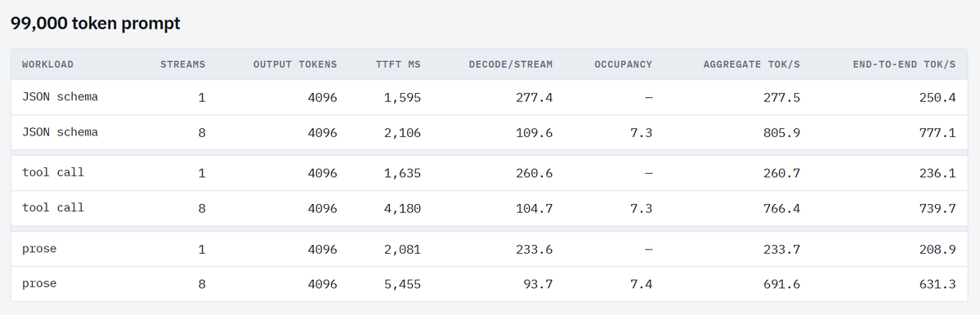Click occupancy value 7.4 in prose row
The image size is (980, 315).
(x=642, y=285)
